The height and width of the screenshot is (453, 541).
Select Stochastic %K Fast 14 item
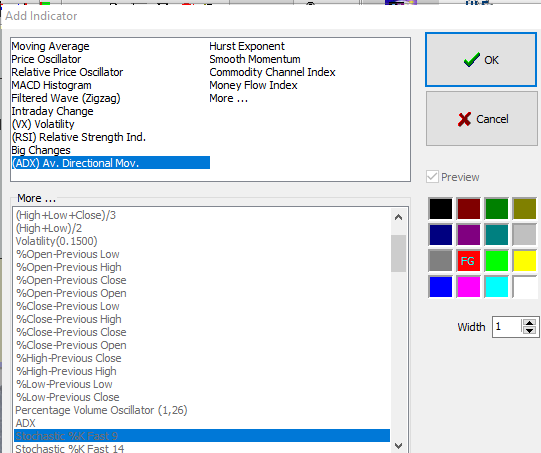coord(70,449)
